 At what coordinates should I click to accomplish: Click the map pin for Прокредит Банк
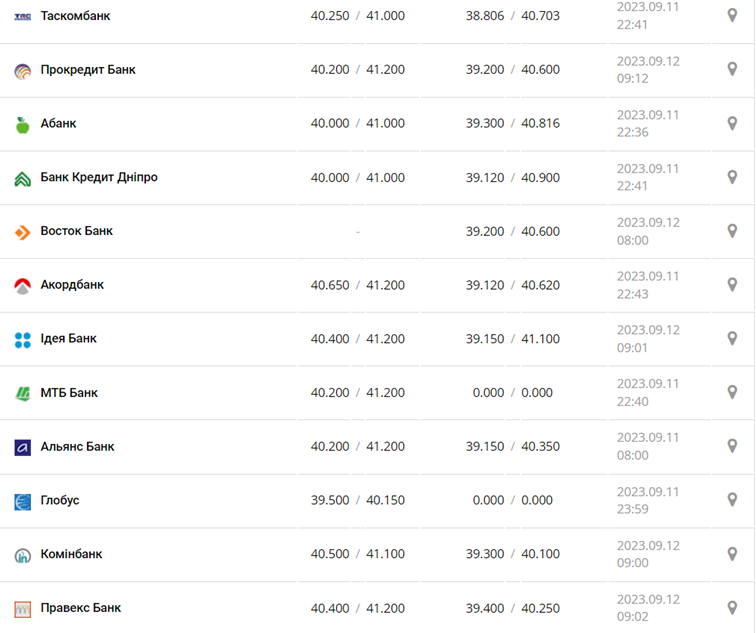[732, 70]
